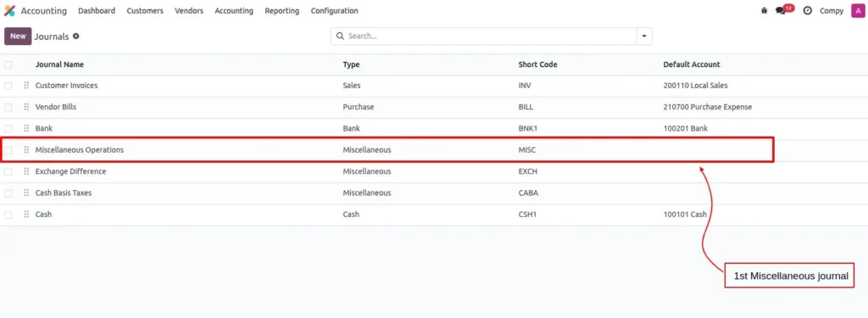
Task: Open the Miscellaneous Operations journal
Action: [x=80, y=149]
